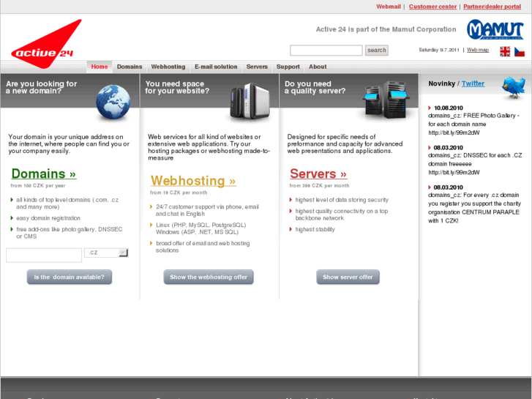Viewport: 532px width, 399px height.
Task: Click '24/7 customer support' bullet text
Action: tap(207, 210)
